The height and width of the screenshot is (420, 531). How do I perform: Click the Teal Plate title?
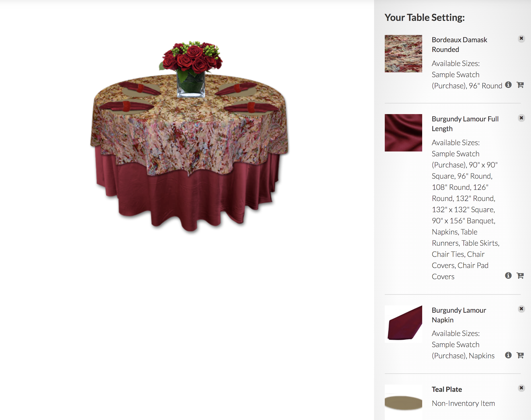447,389
